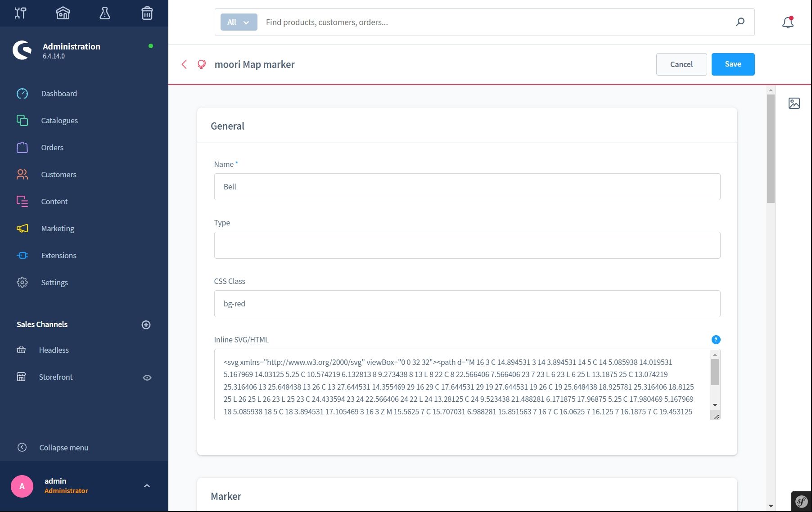Go to Settings in sidebar
This screenshot has width=812, height=512.
54,283
